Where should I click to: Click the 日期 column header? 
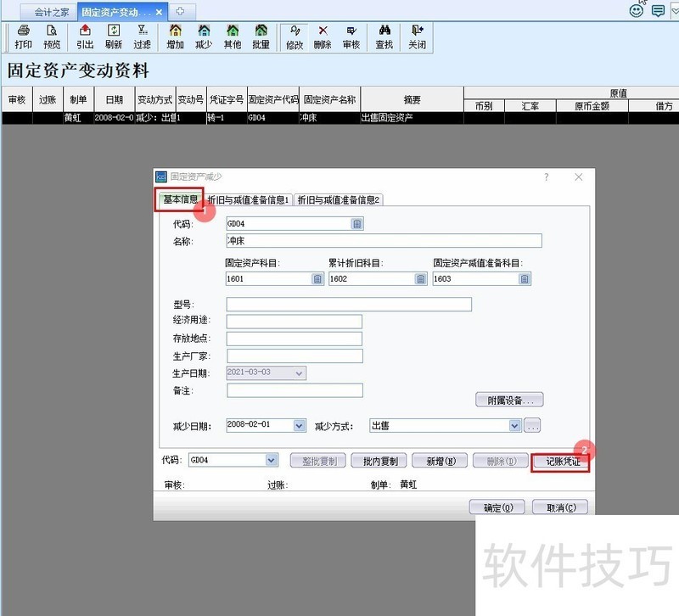point(115,99)
